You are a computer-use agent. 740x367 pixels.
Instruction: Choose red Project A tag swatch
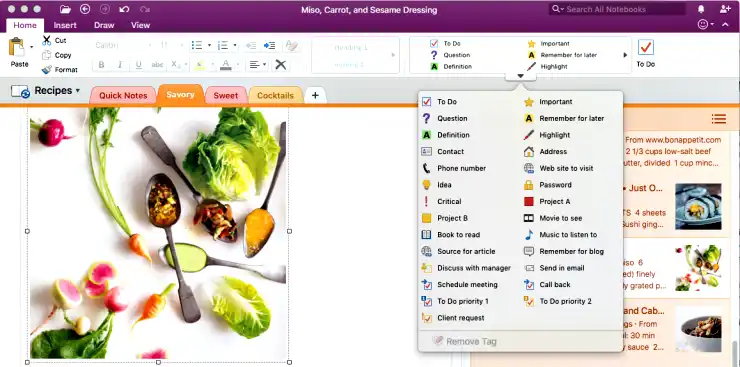coord(529,202)
